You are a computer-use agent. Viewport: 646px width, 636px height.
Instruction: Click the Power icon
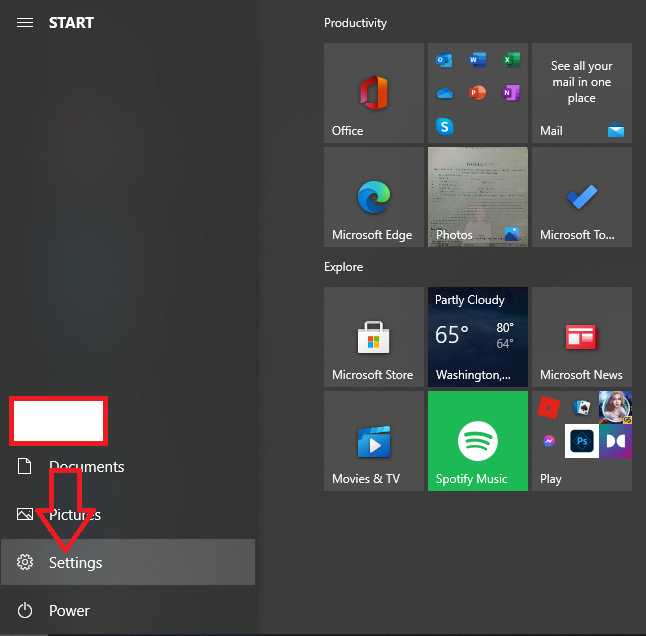(25, 610)
